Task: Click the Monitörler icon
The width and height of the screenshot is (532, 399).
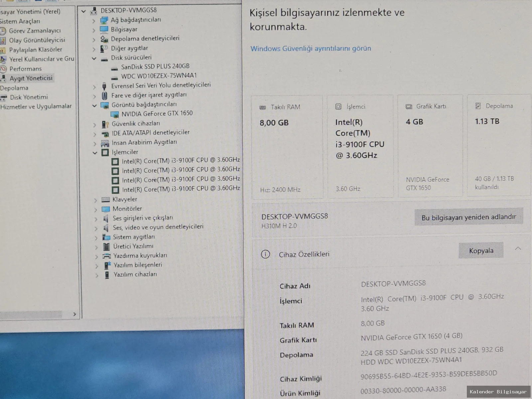Action: (x=105, y=209)
